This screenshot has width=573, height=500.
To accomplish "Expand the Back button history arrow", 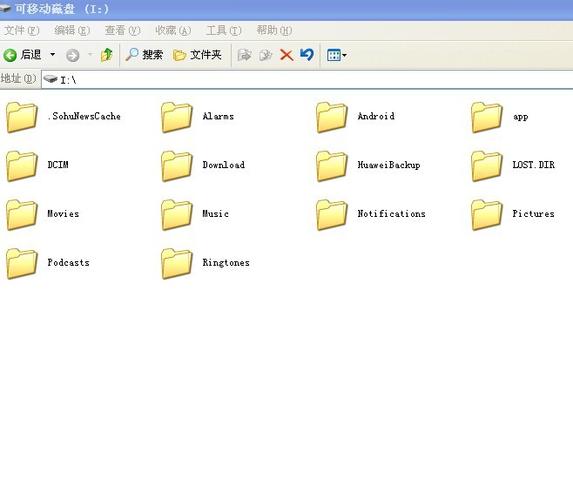I will pos(53,54).
